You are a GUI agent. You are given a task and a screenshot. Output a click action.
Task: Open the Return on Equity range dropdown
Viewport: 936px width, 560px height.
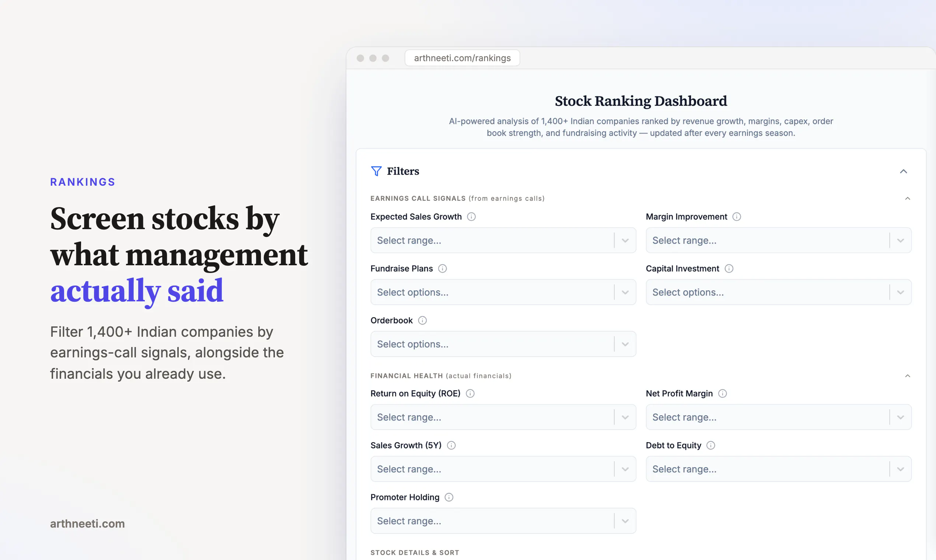coord(503,417)
